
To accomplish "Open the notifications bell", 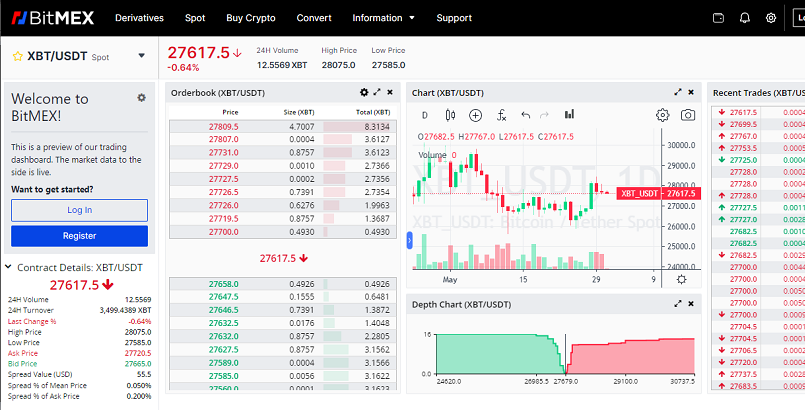I will pyautogui.click(x=745, y=18).
